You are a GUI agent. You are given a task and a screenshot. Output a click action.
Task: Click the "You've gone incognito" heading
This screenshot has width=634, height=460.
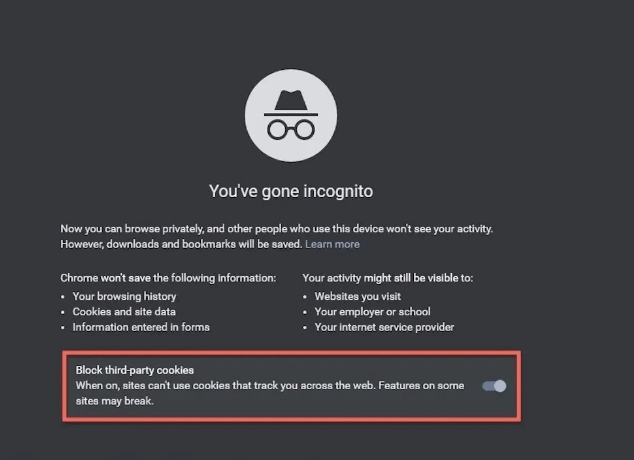(291, 191)
